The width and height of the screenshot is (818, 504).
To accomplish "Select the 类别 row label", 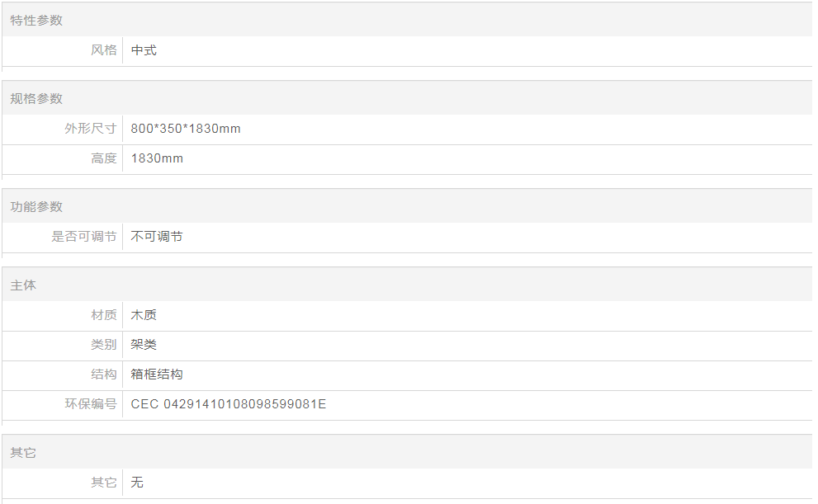I will pos(103,345).
